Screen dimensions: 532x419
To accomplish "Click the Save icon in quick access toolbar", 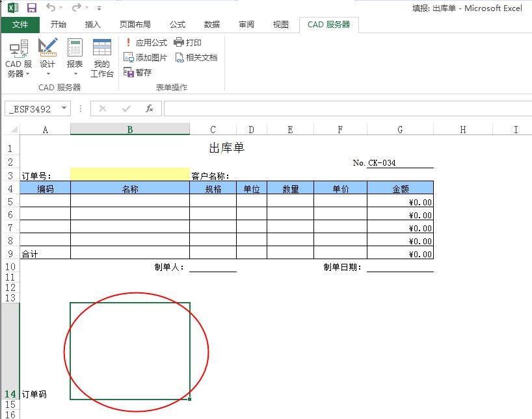I will [31, 8].
